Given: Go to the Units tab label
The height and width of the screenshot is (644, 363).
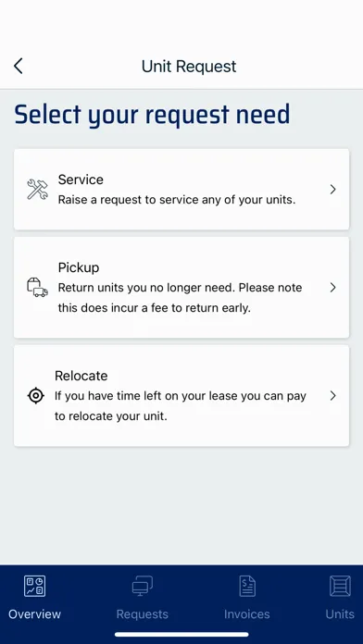Looking at the screenshot, I should [x=340, y=614].
